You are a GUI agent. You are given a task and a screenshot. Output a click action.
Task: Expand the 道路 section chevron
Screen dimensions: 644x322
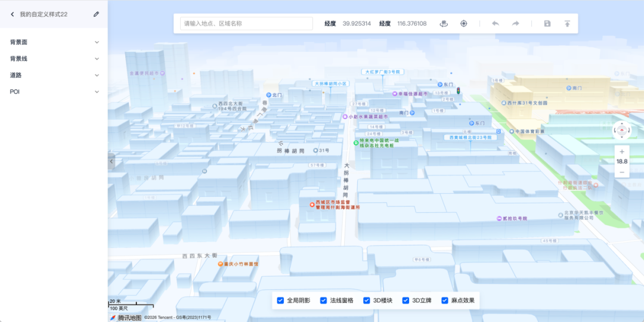point(97,75)
